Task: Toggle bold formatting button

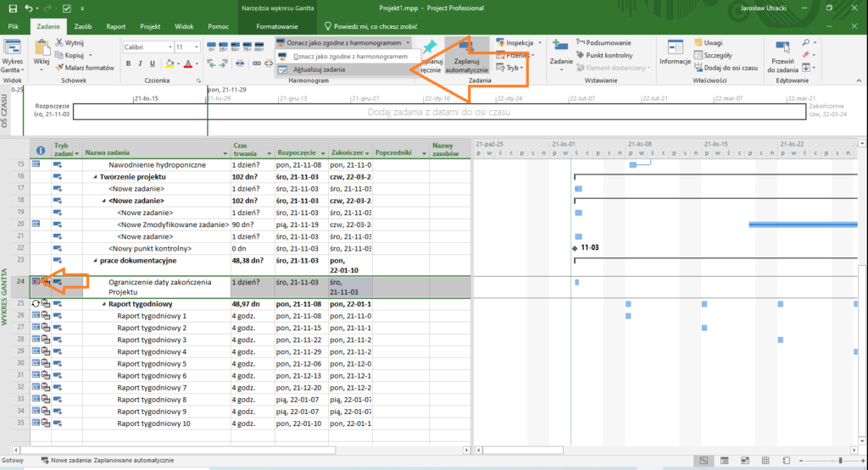Action: [x=129, y=64]
